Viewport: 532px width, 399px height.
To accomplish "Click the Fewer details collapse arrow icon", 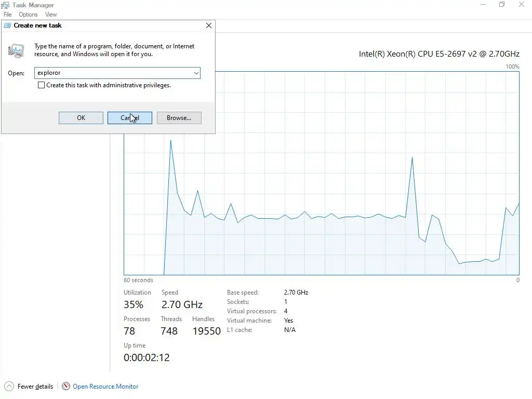I will [9, 386].
